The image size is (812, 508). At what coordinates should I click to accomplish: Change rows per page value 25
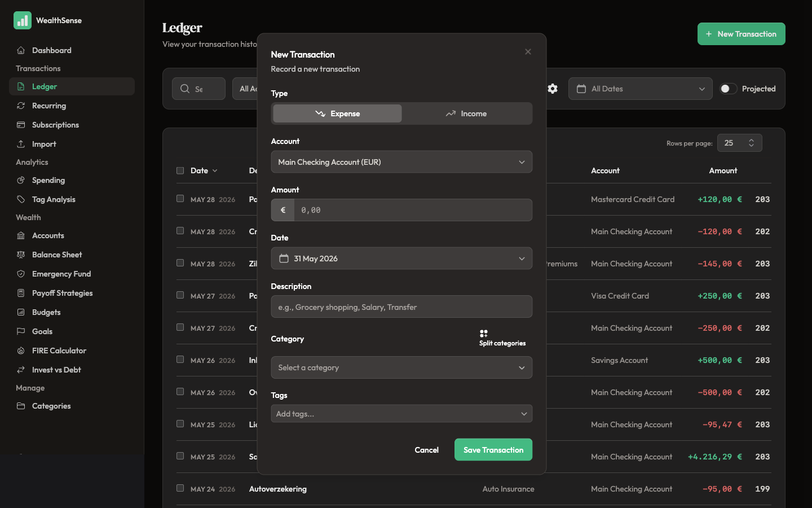(x=739, y=143)
